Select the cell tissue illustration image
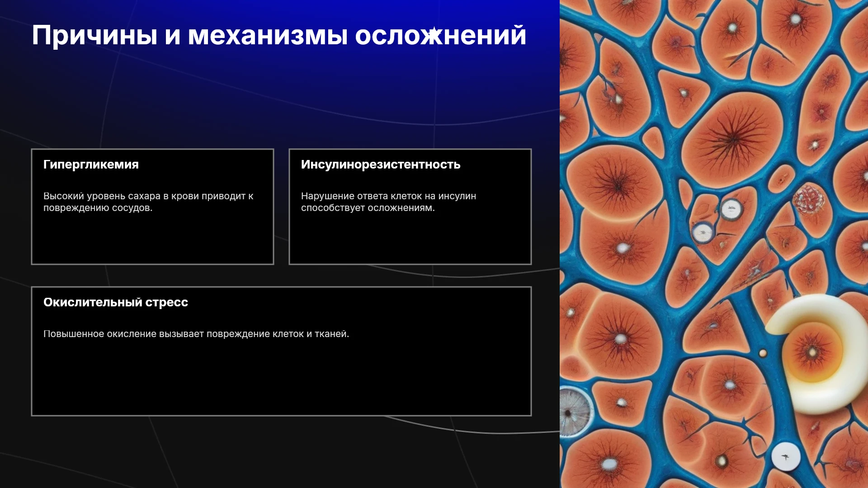The image size is (868, 488). click(714, 244)
